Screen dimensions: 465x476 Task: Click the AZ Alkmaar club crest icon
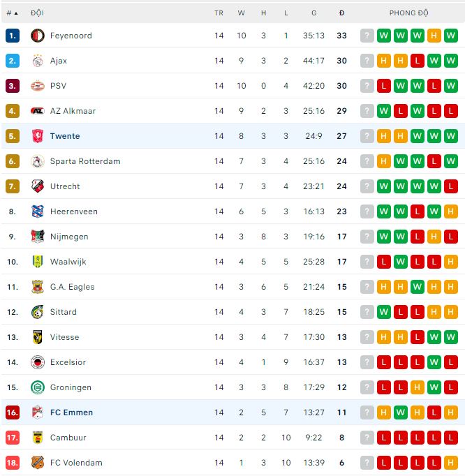38,111
